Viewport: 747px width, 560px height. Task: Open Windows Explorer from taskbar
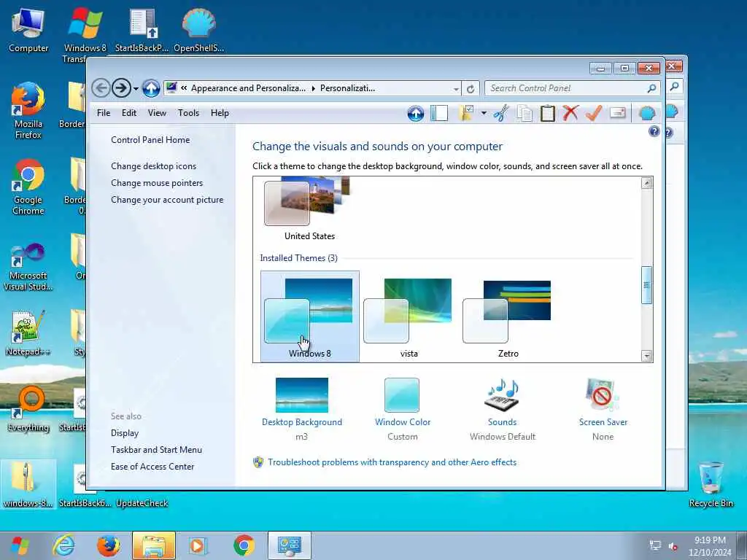[x=154, y=545]
